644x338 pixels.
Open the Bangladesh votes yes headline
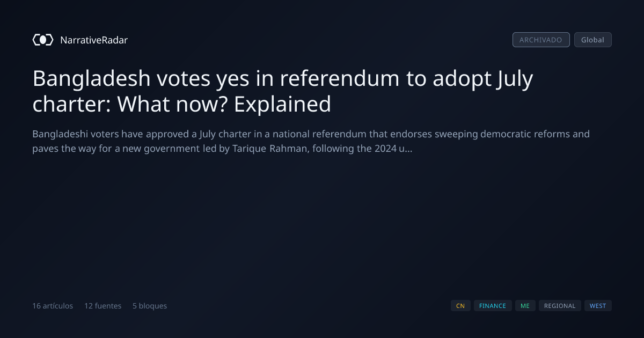click(283, 91)
